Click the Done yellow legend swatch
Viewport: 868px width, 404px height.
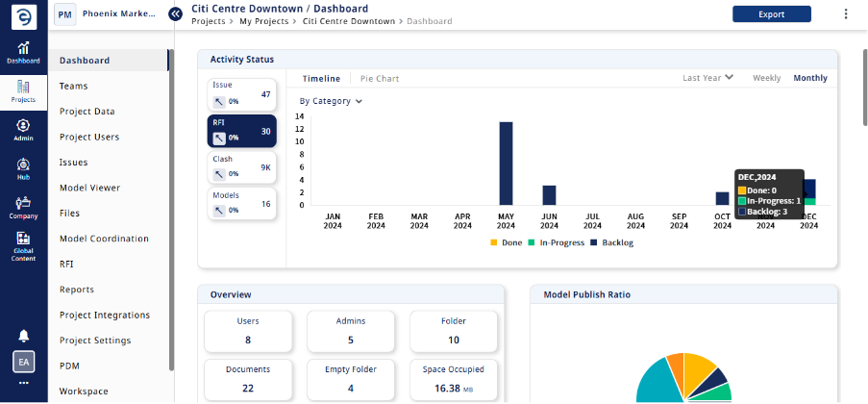pyautogui.click(x=494, y=242)
